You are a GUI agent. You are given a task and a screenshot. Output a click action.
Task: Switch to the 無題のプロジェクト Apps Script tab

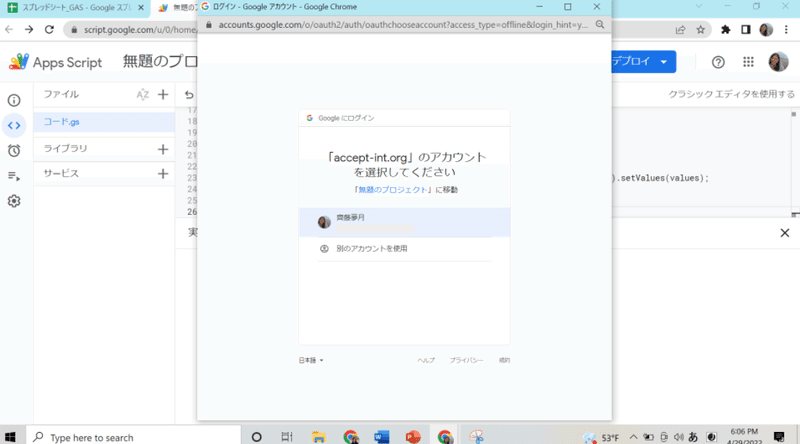point(178,8)
